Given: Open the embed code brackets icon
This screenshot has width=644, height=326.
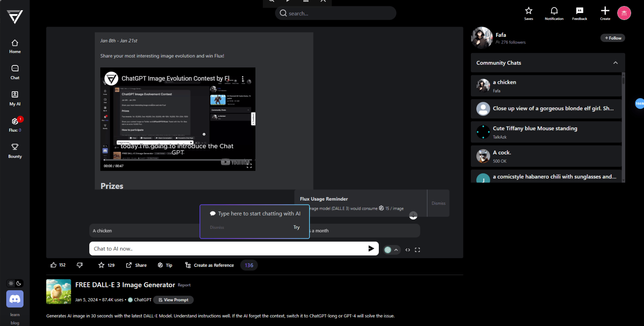Looking at the screenshot, I should click(x=408, y=250).
